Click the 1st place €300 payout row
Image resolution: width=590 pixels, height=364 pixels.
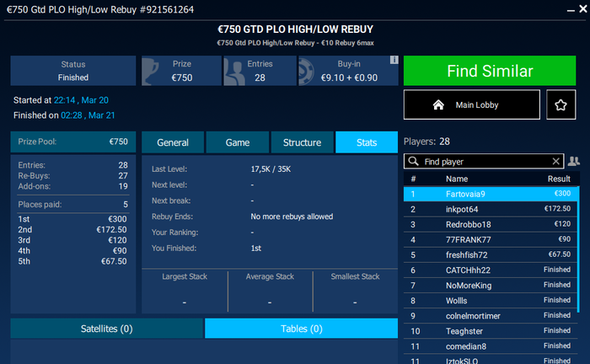coord(72,219)
